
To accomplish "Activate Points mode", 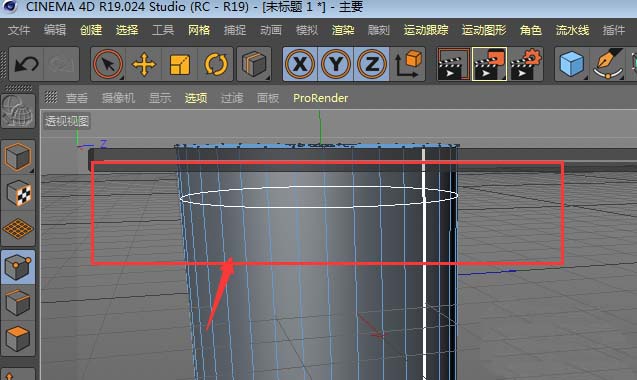I will coord(18,267).
